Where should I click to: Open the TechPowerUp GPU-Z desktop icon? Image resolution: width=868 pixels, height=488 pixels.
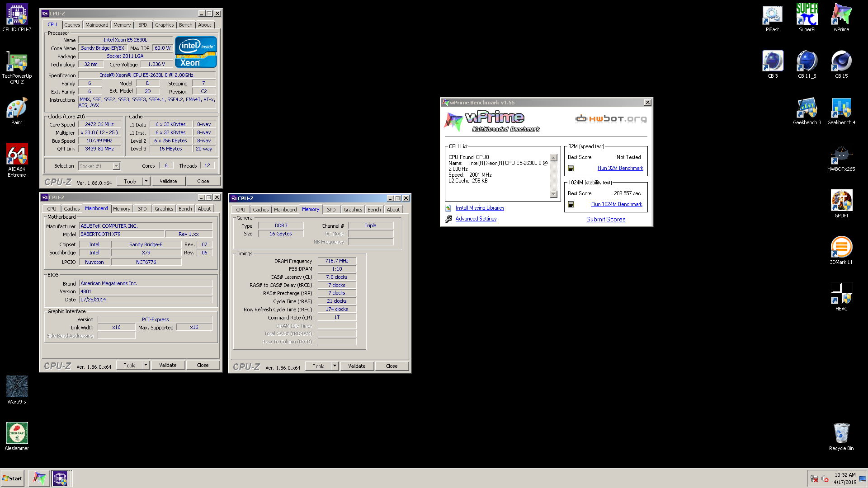pyautogui.click(x=17, y=67)
